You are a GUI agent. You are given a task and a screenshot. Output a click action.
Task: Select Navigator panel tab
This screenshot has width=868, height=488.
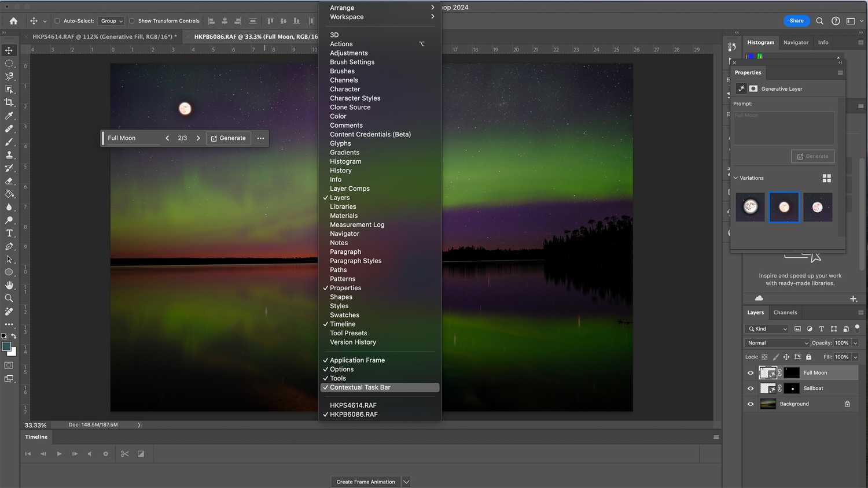796,42
